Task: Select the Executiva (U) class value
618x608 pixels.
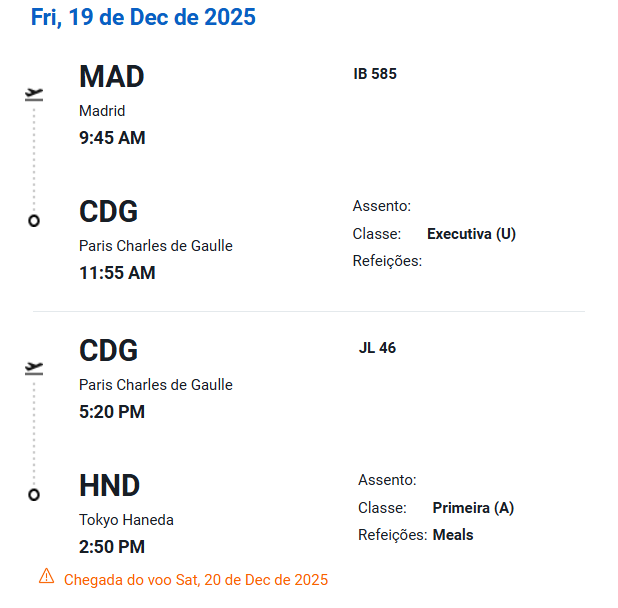Action: 471,234
